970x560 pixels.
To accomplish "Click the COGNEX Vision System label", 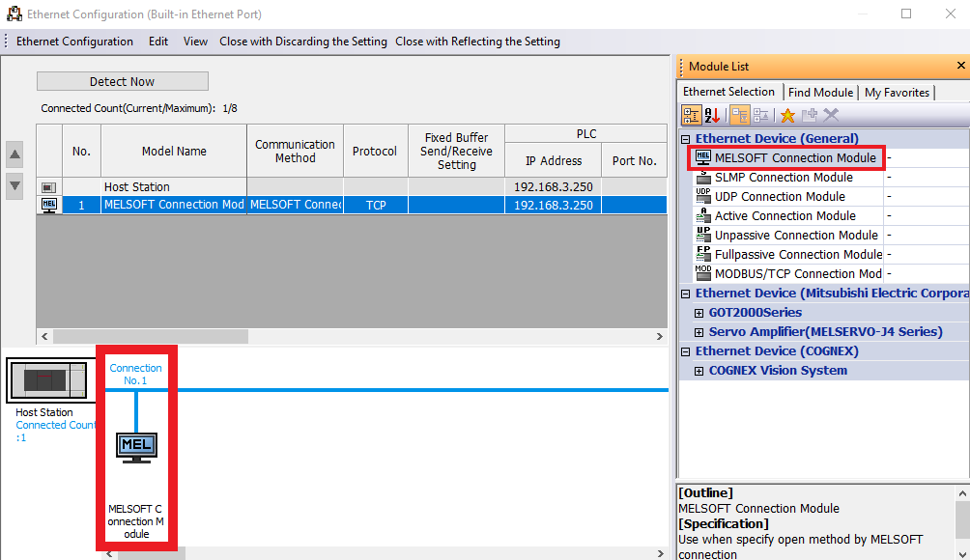I will pyautogui.click(x=778, y=371).
